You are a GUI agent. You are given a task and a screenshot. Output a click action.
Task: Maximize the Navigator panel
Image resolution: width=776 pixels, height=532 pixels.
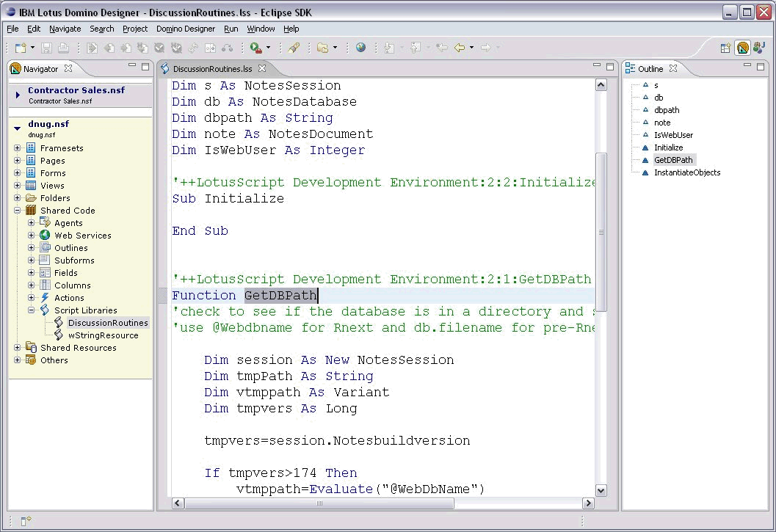point(145,66)
